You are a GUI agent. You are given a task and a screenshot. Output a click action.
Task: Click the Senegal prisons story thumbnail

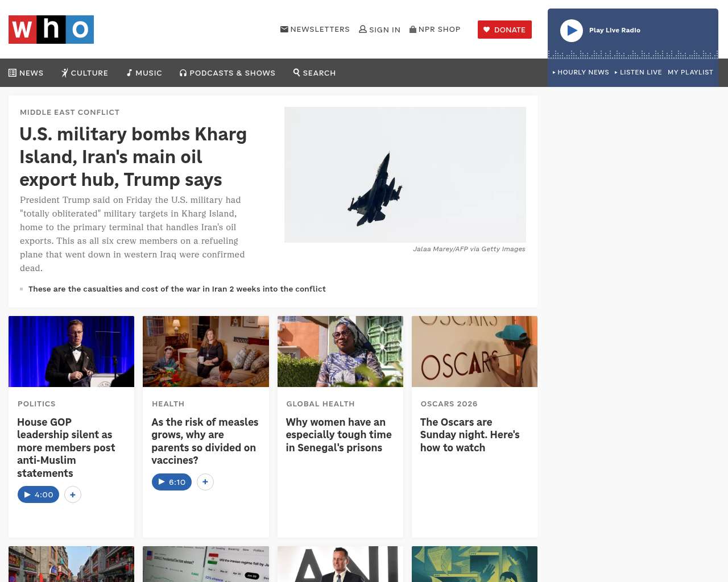tap(340, 351)
